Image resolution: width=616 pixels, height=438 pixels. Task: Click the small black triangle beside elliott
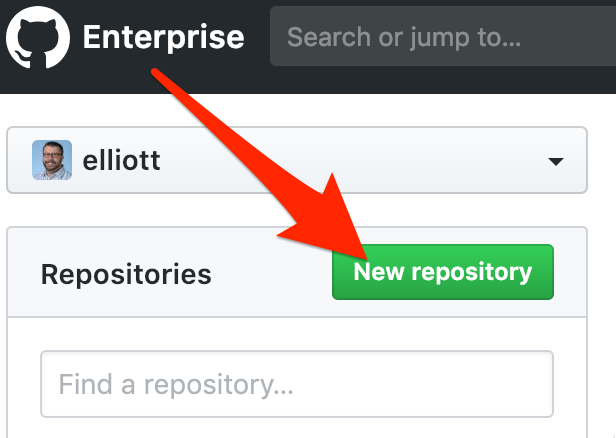click(x=556, y=161)
